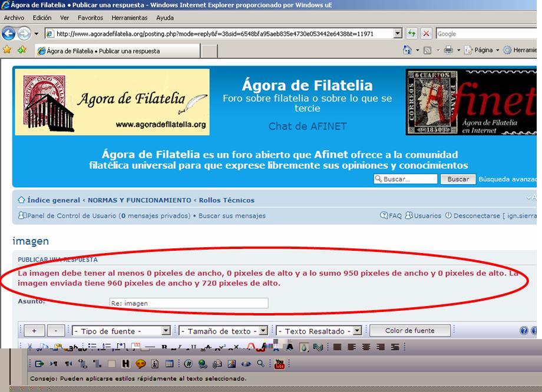542x392 pixels.
Task: Click the right-to-left paragraph direction icon
Action: (68, 364)
